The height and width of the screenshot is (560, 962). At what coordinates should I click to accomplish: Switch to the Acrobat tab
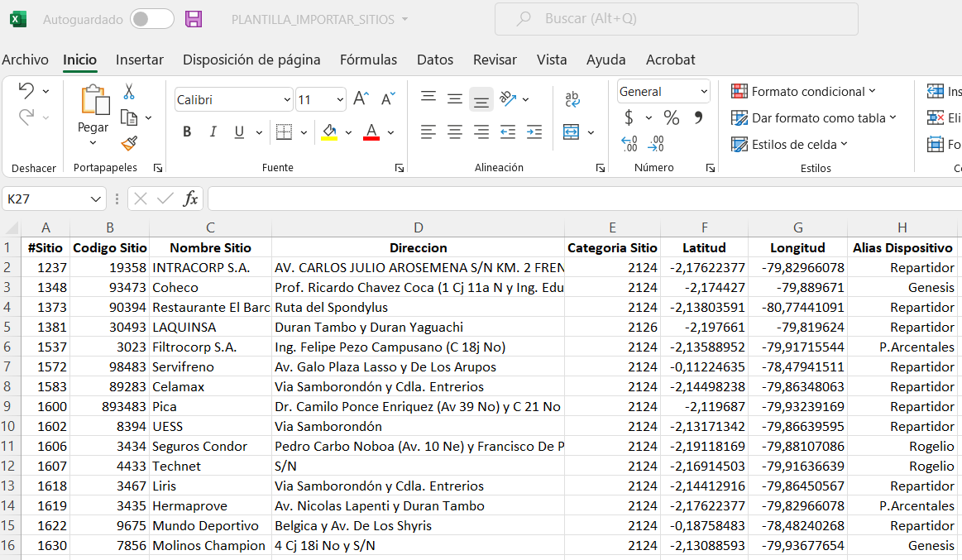[x=670, y=60]
